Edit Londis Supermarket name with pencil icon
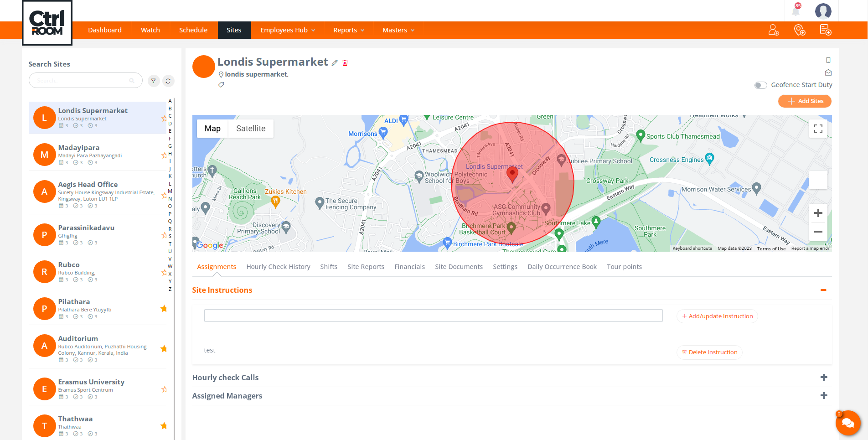 335,63
